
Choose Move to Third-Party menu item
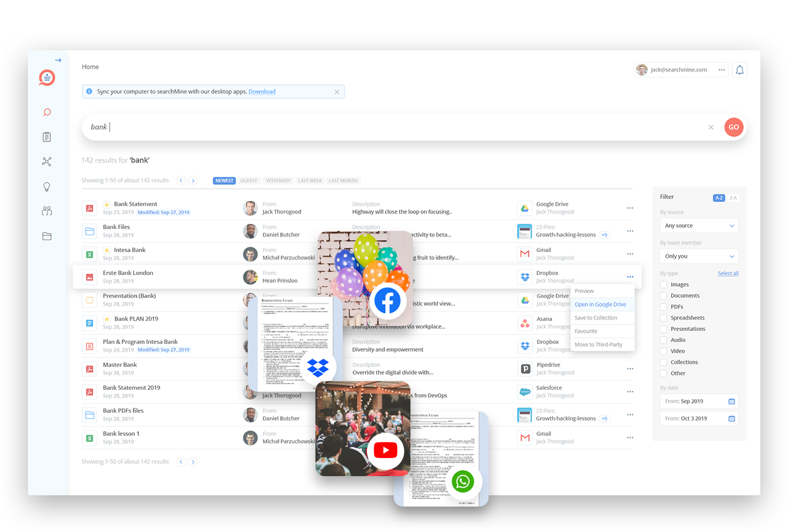click(x=602, y=345)
